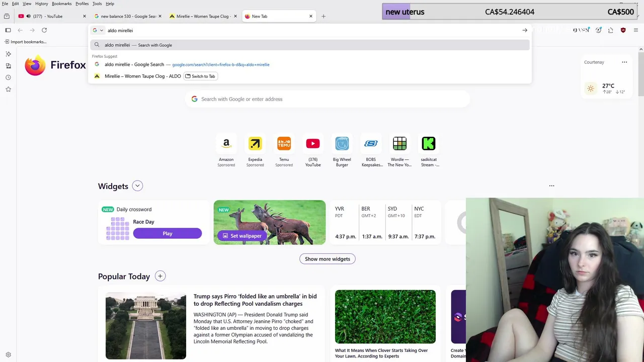Open sidebar settings gear icon
Viewport: 644px width, 362px height.
pos(8,354)
